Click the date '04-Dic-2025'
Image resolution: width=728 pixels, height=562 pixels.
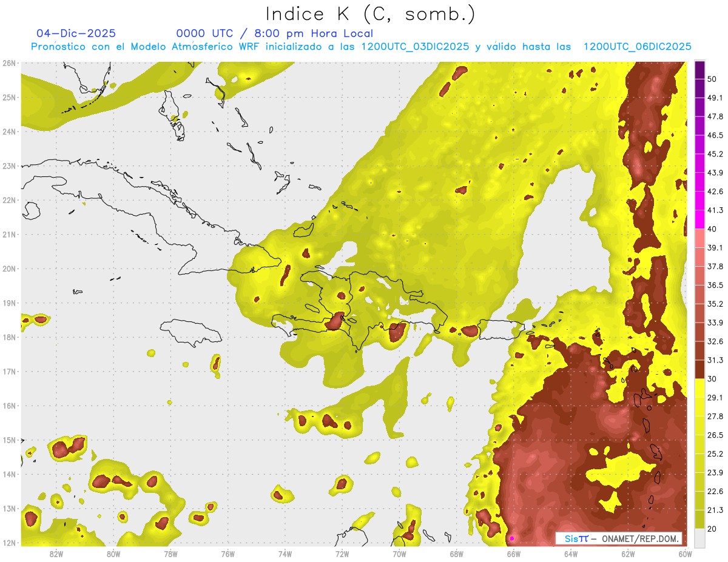[76, 33]
